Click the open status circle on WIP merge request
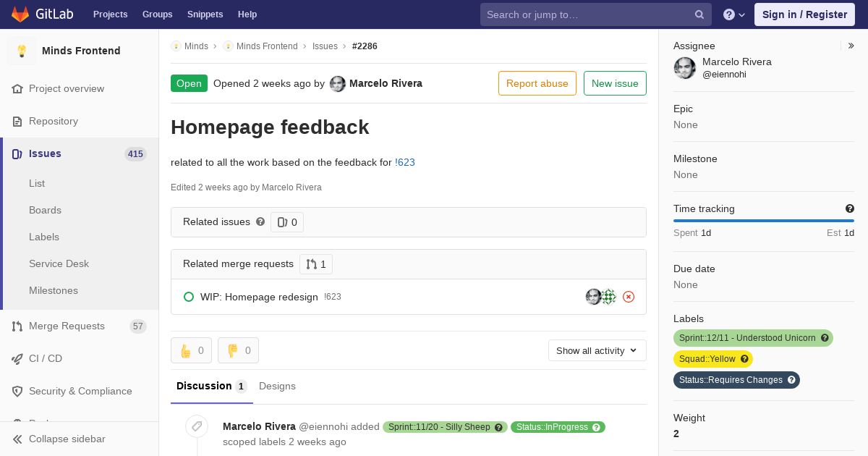This screenshot has width=868, height=456. click(189, 297)
